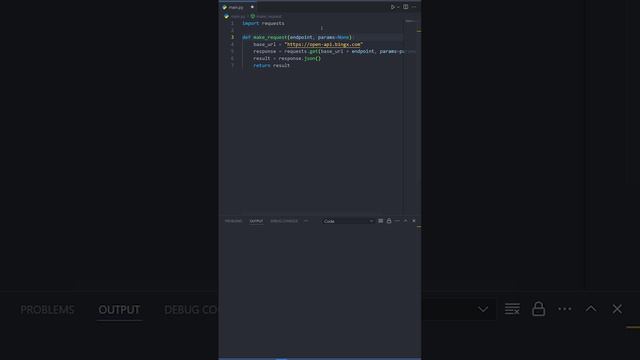Run the Python file with the play icon
The image size is (640, 360).
tap(392, 7)
